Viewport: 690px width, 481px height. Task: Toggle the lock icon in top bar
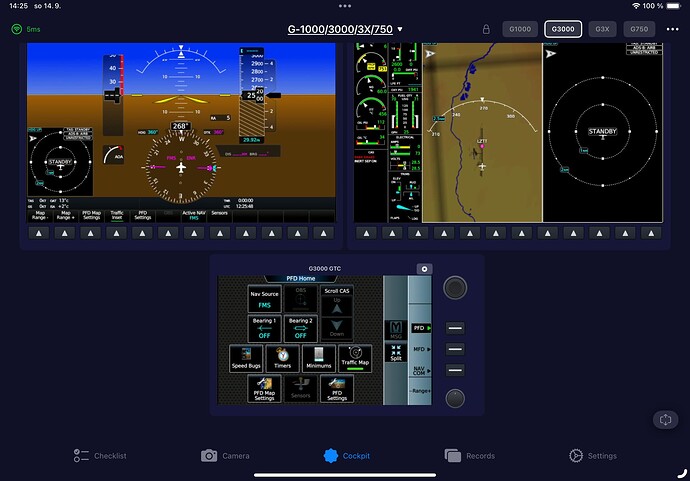[x=486, y=29]
